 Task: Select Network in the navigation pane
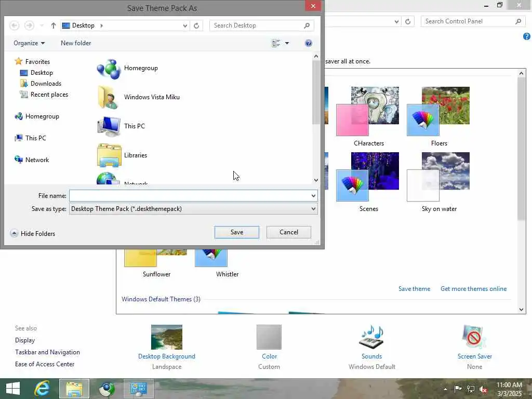pyautogui.click(x=32, y=160)
